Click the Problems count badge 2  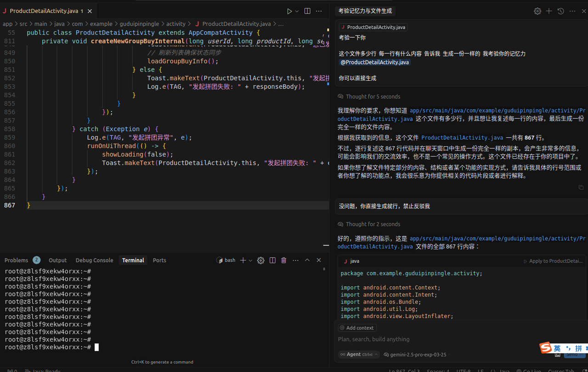click(x=36, y=260)
